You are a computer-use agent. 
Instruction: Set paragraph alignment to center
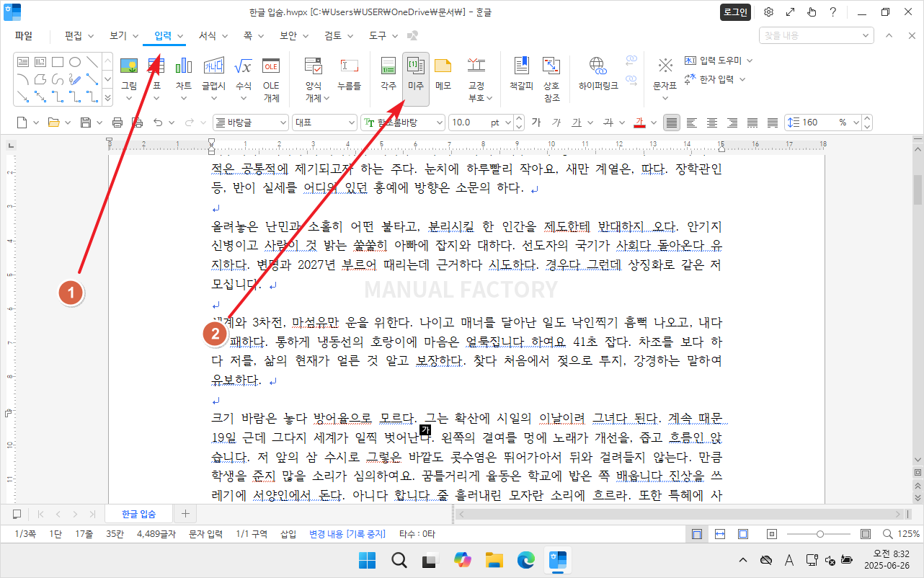pyautogui.click(x=712, y=123)
